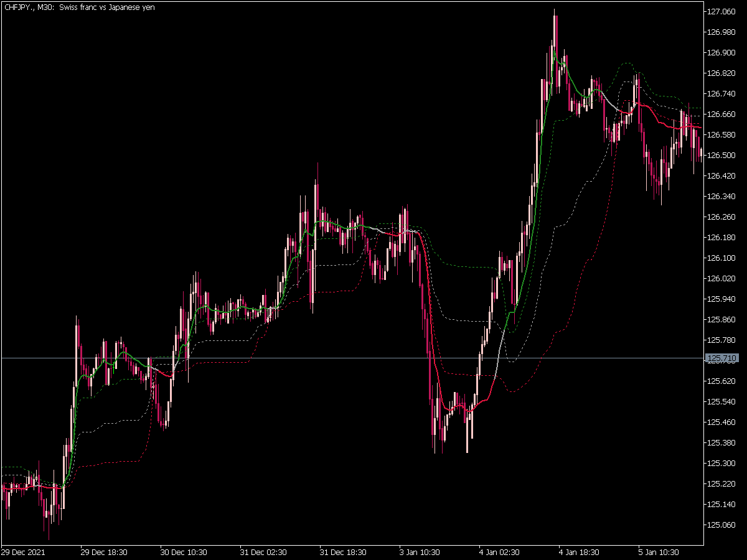Click the 126.740 price axis label
Viewport: 747px width, 560px height.
pyautogui.click(x=721, y=94)
